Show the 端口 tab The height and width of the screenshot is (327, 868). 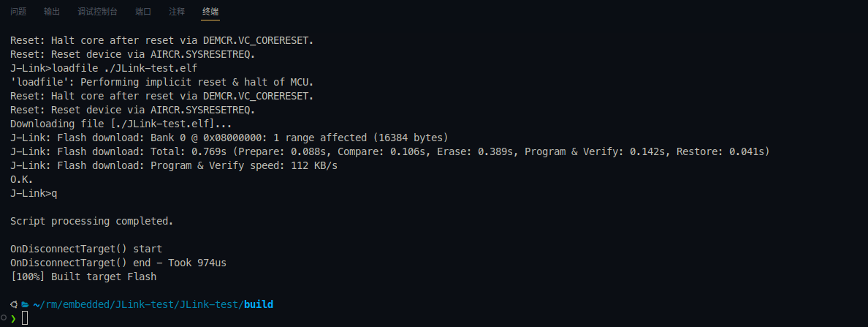click(143, 12)
